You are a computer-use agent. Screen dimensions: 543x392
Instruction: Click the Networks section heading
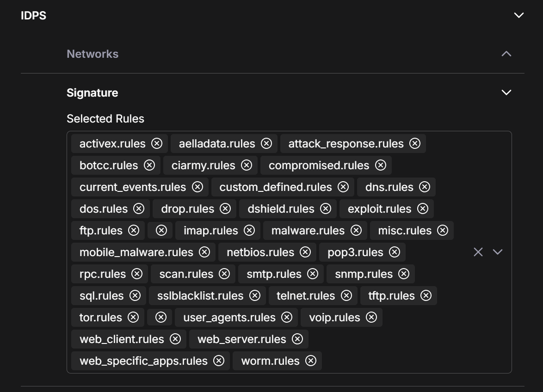(x=93, y=54)
